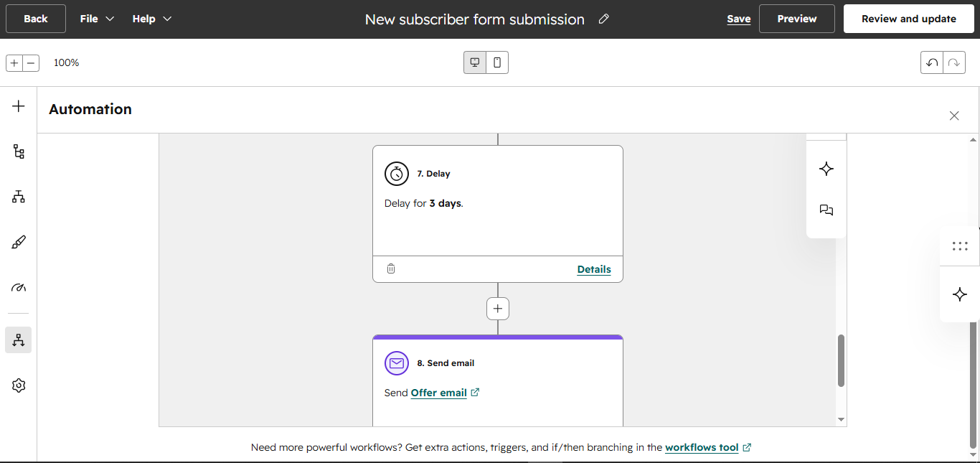The height and width of the screenshot is (463, 980).
Task: Delete the Delay step with trash icon
Action: 391,268
